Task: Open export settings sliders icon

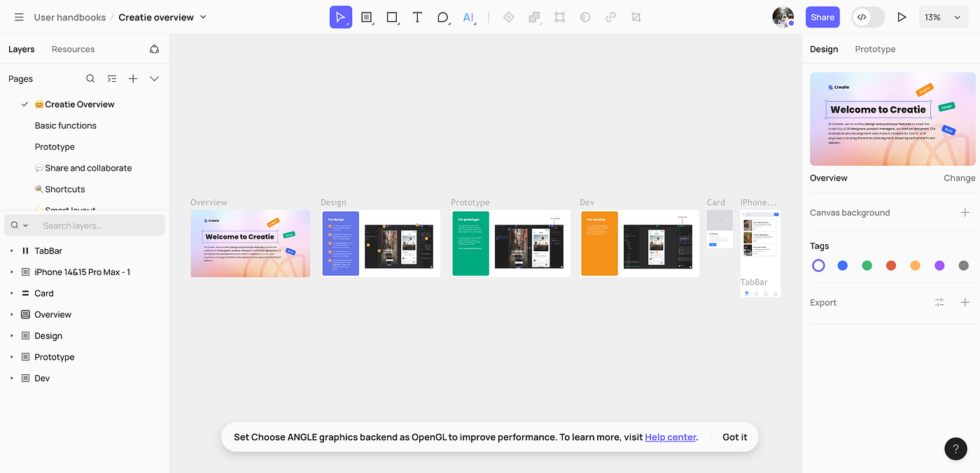Action: click(x=939, y=302)
